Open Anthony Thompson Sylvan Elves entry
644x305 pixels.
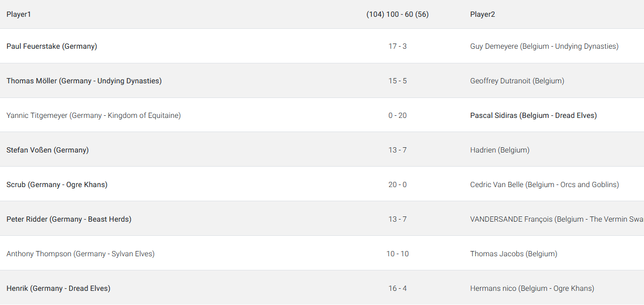[x=81, y=254]
